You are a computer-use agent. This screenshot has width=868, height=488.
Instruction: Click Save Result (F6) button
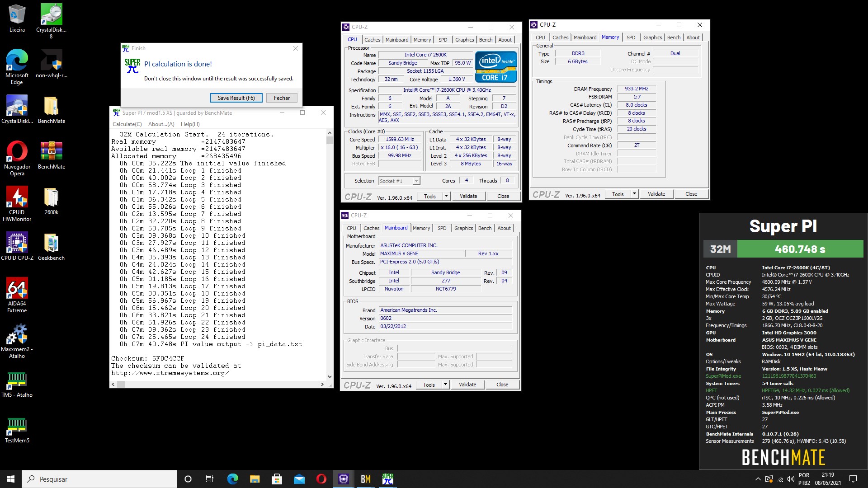pyautogui.click(x=236, y=98)
